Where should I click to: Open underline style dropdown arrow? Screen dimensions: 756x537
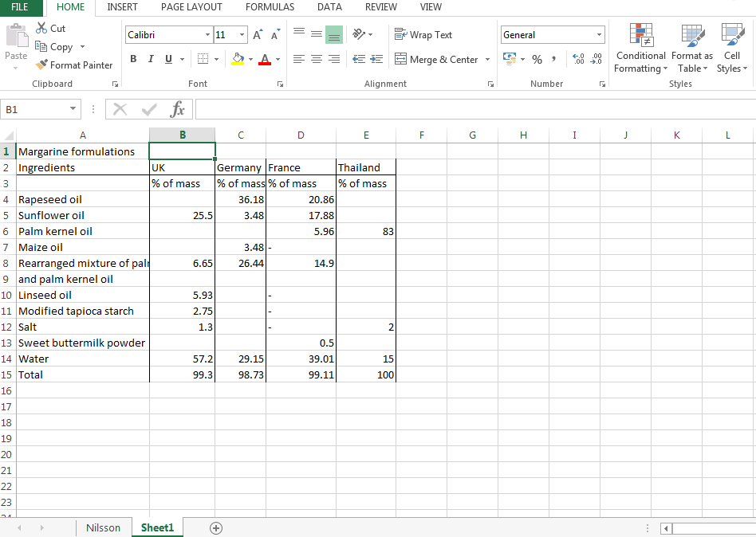click(183, 59)
